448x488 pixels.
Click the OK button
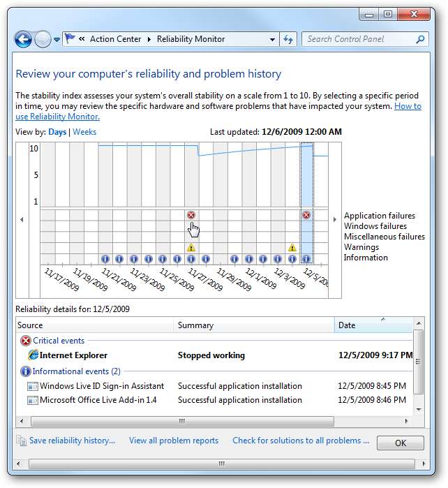click(x=400, y=443)
